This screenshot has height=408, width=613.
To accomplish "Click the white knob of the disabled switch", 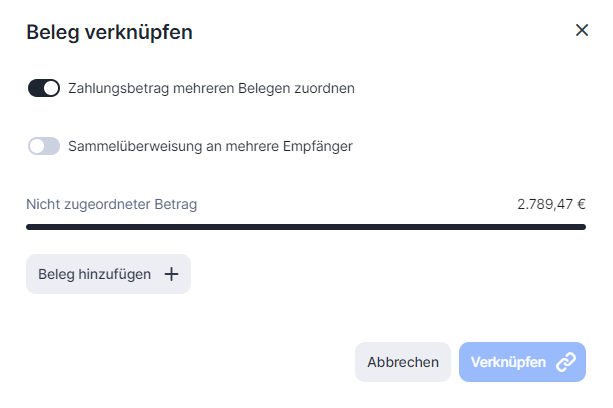I will click(x=37, y=146).
